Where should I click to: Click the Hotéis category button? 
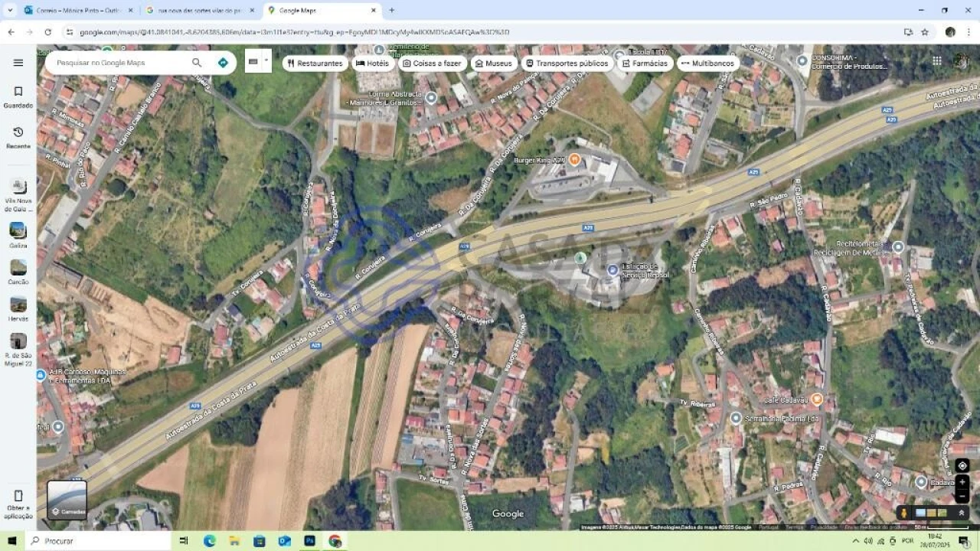click(x=373, y=64)
